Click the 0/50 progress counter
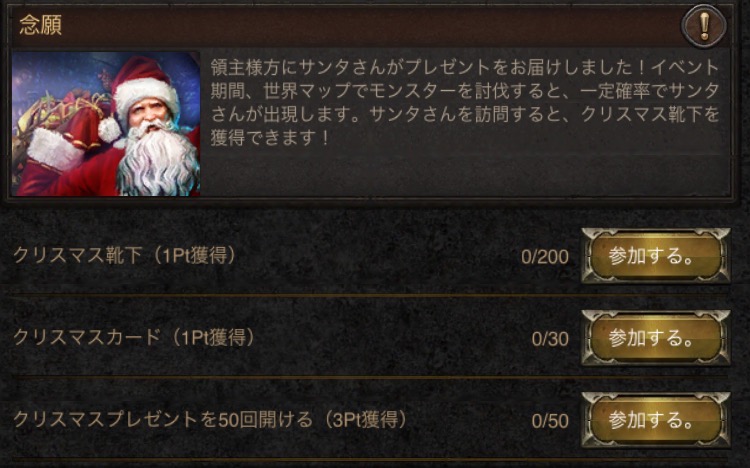The width and height of the screenshot is (750, 468). point(550,421)
